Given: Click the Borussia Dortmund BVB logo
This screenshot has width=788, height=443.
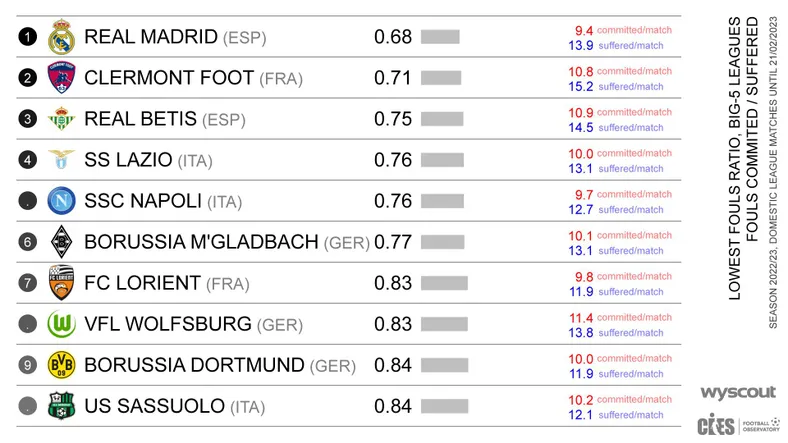Looking at the screenshot, I should [x=61, y=365].
